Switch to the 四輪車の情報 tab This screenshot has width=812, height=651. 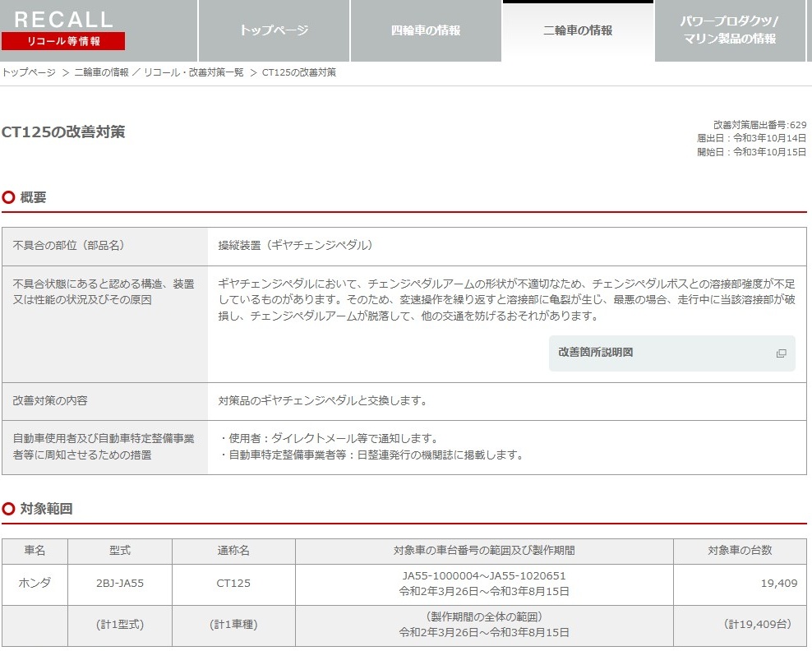pos(426,29)
